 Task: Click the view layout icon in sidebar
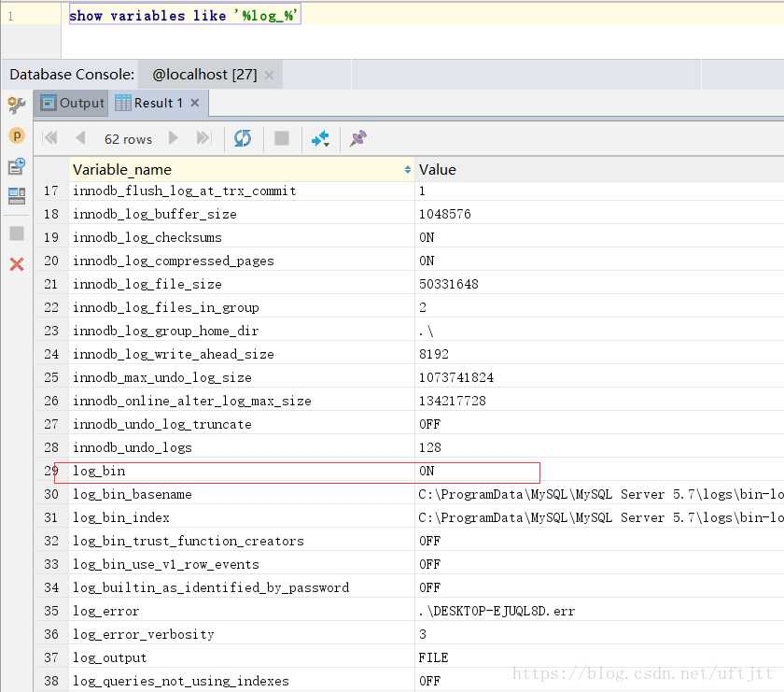click(x=17, y=196)
